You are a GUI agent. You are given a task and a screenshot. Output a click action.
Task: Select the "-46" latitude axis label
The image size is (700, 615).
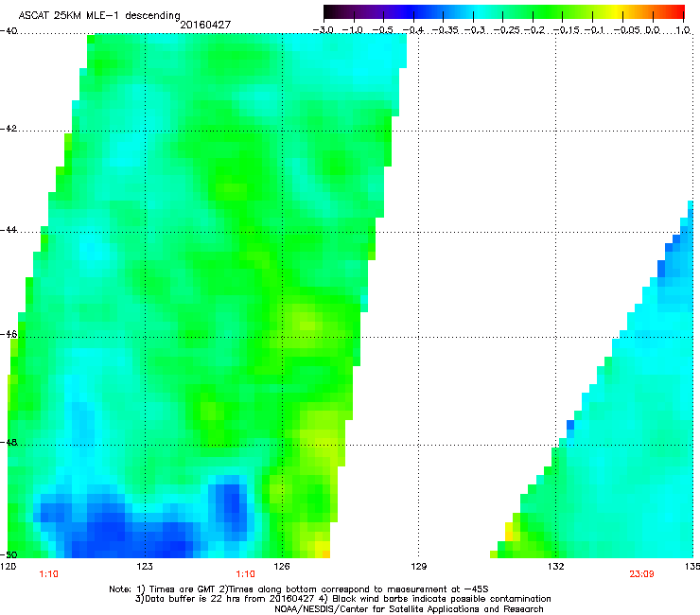click(x=9, y=335)
